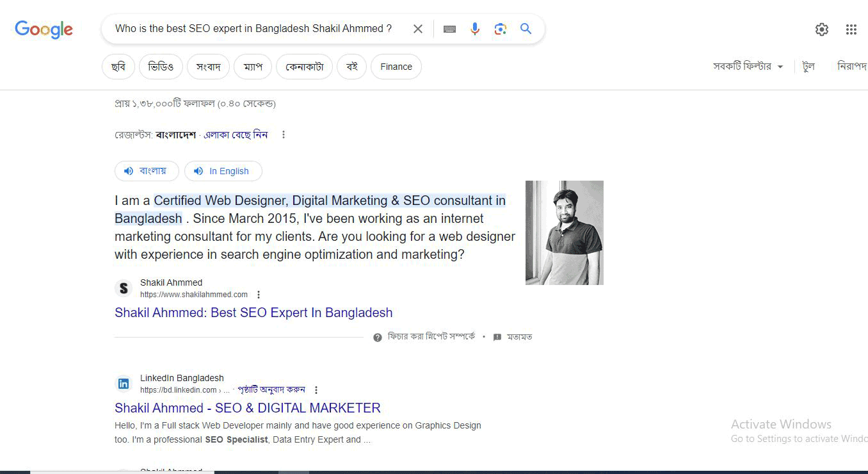Open three-dot menu on LinkedIn result
Screen dimensions: 868x474
[x=316, y=389]
